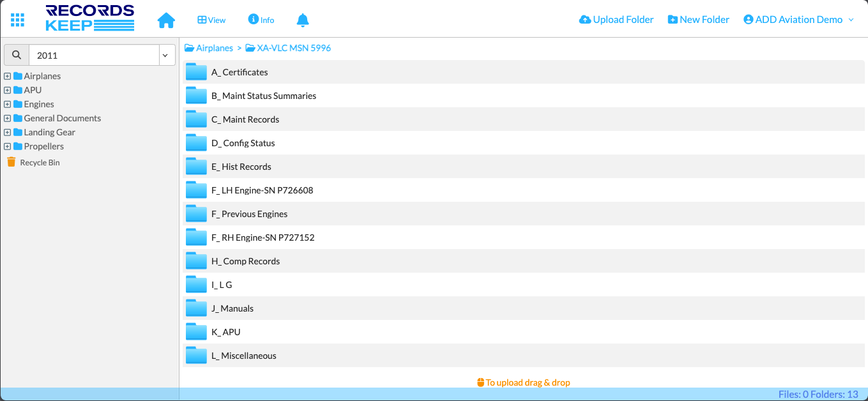Viewport: 868px width, 401px height.
Task: Open the apps grid menu icon
Action: click(18, 20)
